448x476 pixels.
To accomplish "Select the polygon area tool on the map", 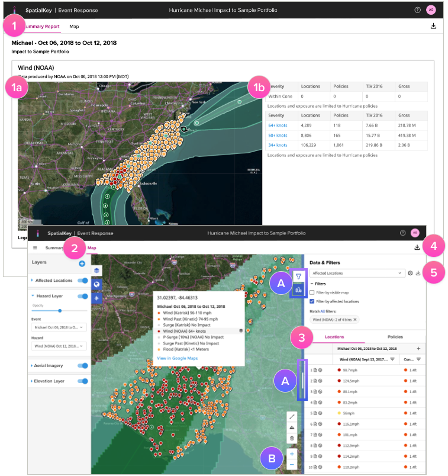I will coord(292,427).
